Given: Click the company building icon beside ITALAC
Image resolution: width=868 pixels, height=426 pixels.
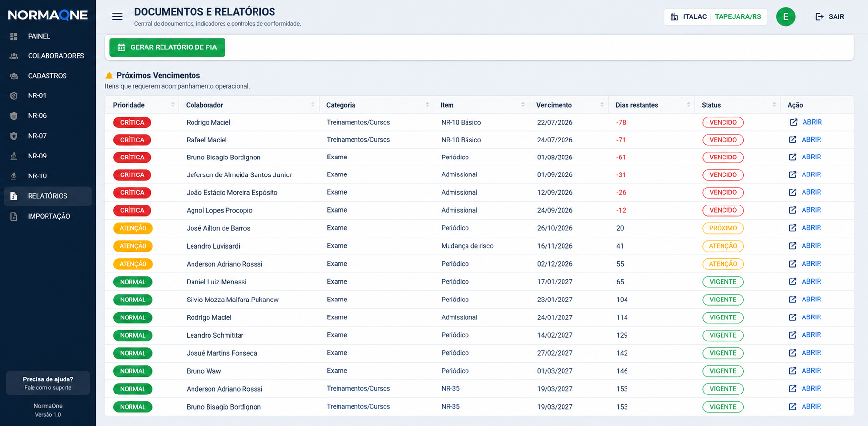Looking at the screenshot, I should [x=674, y=17].
